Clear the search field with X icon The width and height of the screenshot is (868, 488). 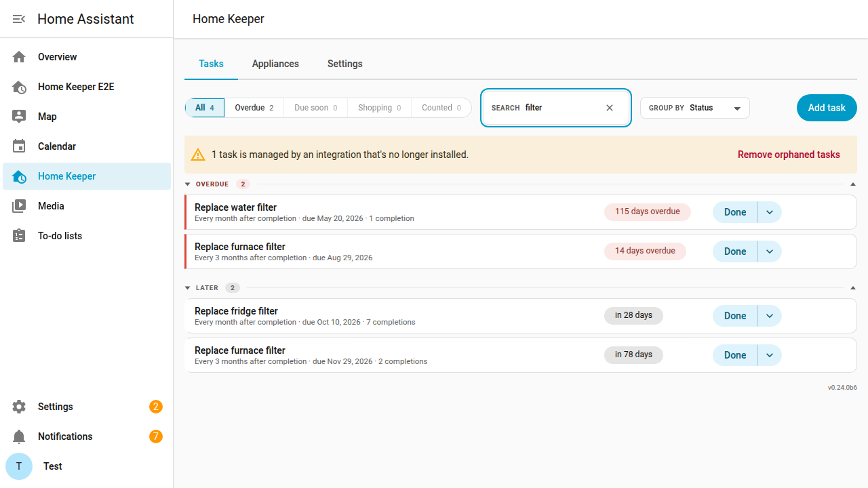(x=610, y=108)
